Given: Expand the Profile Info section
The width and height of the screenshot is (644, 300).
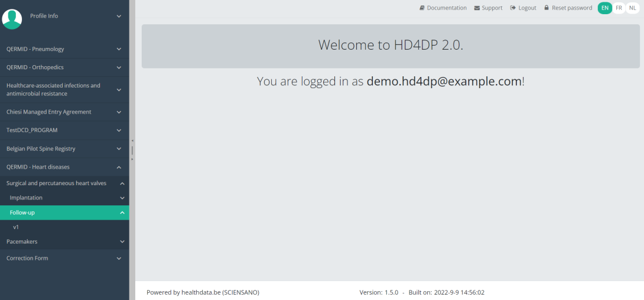Looking at the screenshot, I should [119, 16].
